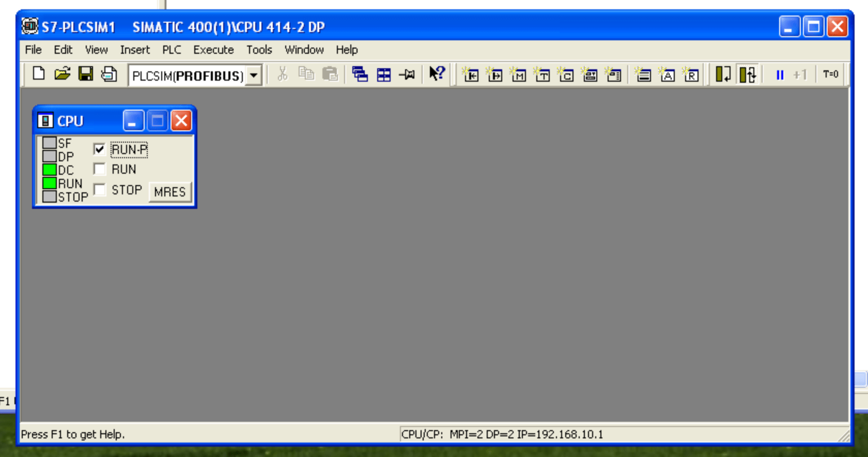Viewport: 868px width, 457px height.
Task: Open the PLCSIM(PROFIBUS) connection dropdown
Action: click(254, 75)
